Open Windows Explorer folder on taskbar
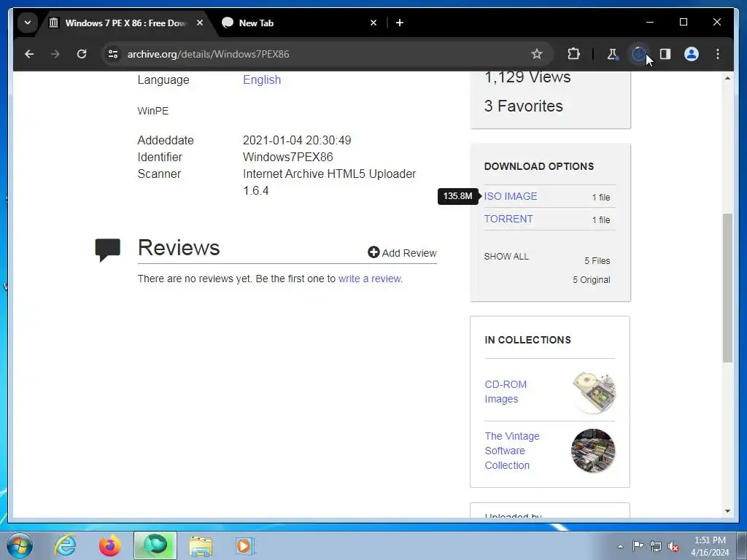This screenshot has height=560, width=747. [x=201, y=546]
